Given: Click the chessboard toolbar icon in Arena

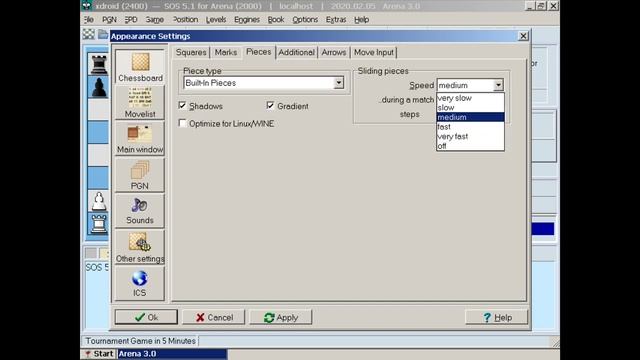Looking at the screenshot, I should click(89, 34).
